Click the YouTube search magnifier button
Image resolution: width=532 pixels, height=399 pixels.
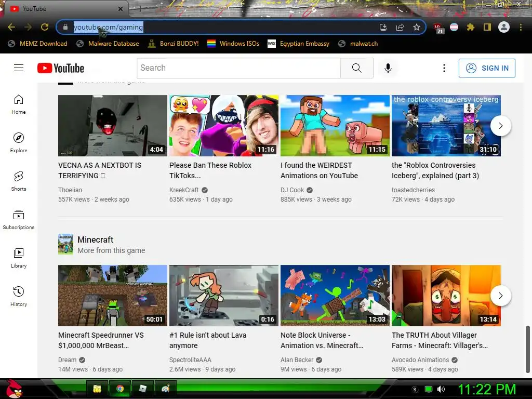point(356,68)
